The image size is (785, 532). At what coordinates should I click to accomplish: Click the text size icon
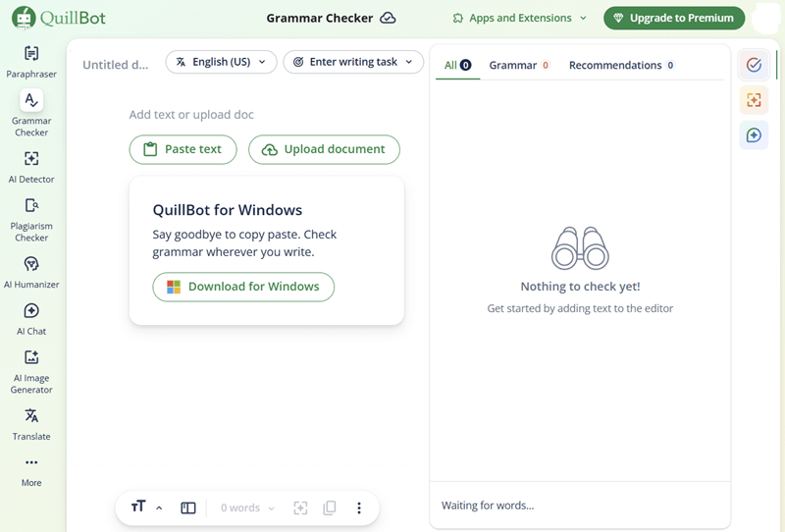[138, 506]
